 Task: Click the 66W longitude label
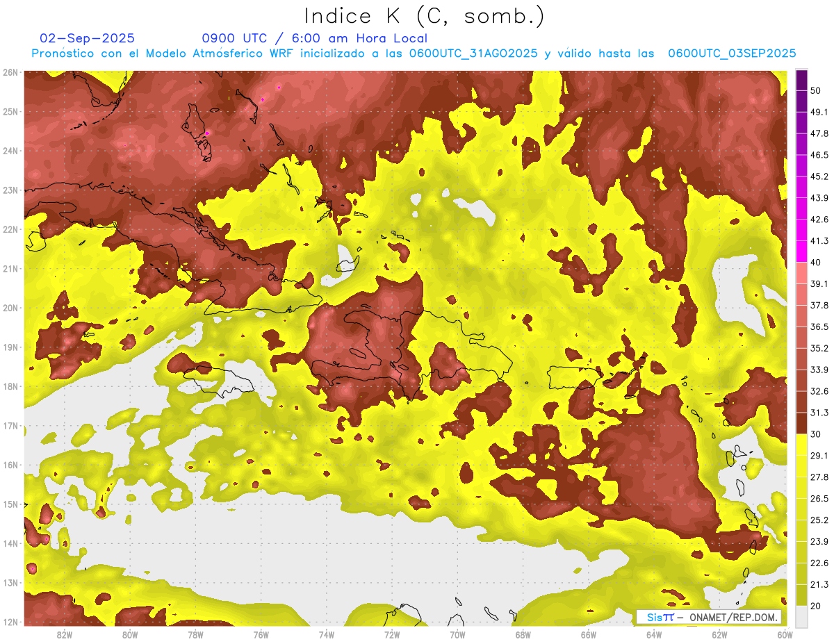589,635
